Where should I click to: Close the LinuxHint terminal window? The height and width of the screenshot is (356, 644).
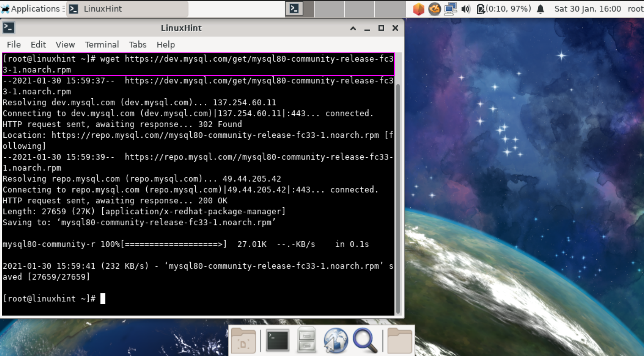tap(395, 28)
